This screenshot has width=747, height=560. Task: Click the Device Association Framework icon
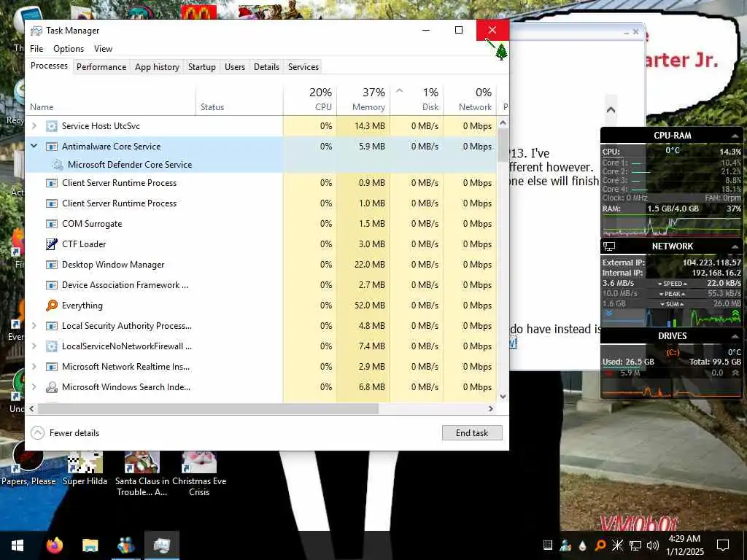pos(52,285)
